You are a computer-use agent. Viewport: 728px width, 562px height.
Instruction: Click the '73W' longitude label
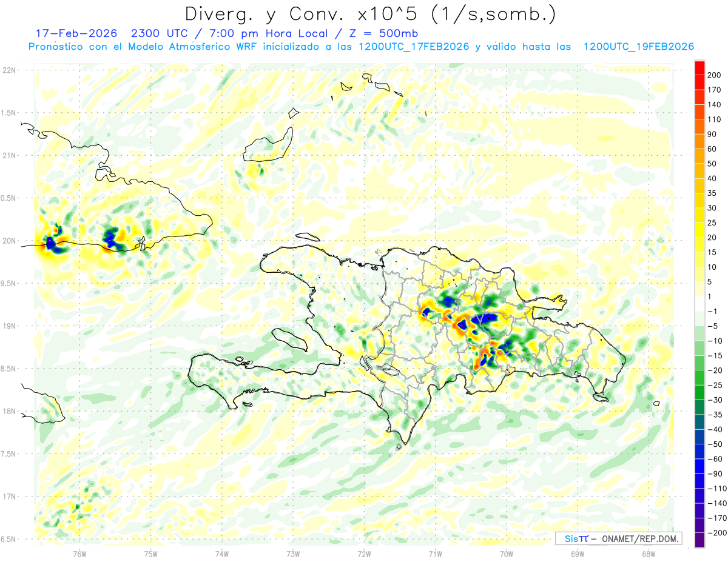293,554
